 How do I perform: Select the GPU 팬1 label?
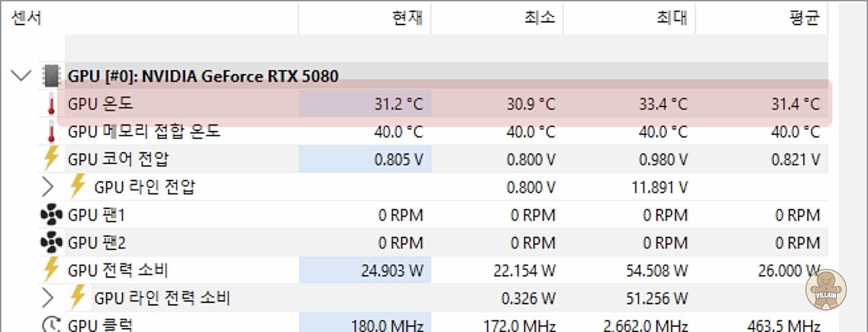(96, 215)
